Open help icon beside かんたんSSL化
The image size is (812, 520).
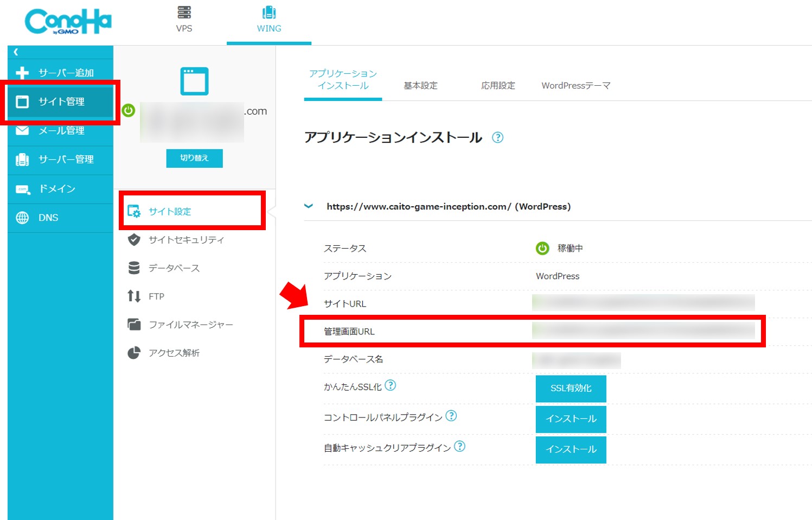pos(390,385)
